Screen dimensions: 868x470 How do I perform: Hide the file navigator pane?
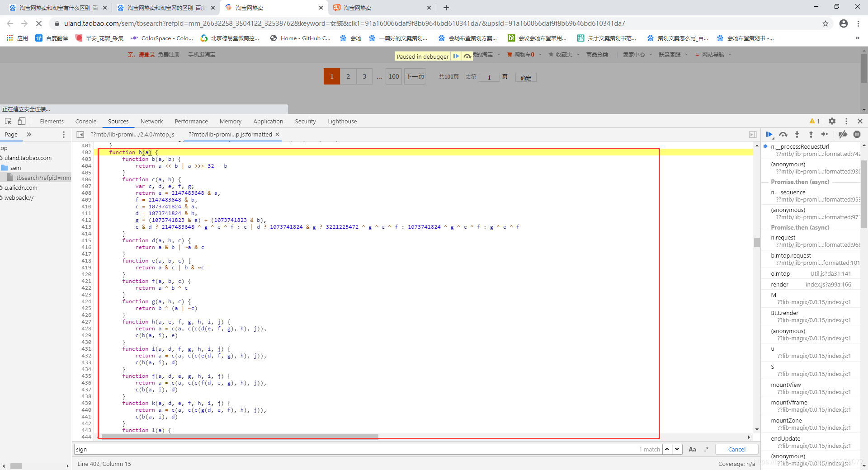point(80,134)
